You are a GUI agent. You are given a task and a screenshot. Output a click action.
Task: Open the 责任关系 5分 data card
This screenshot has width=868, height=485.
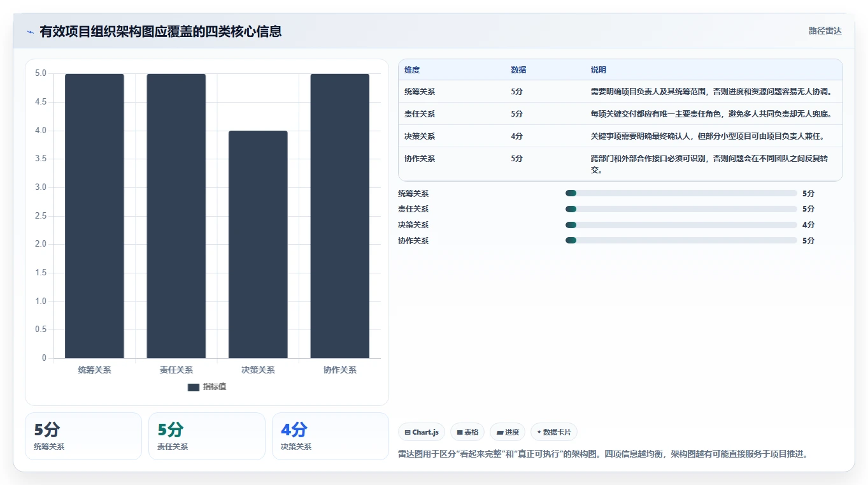point(207,436)
